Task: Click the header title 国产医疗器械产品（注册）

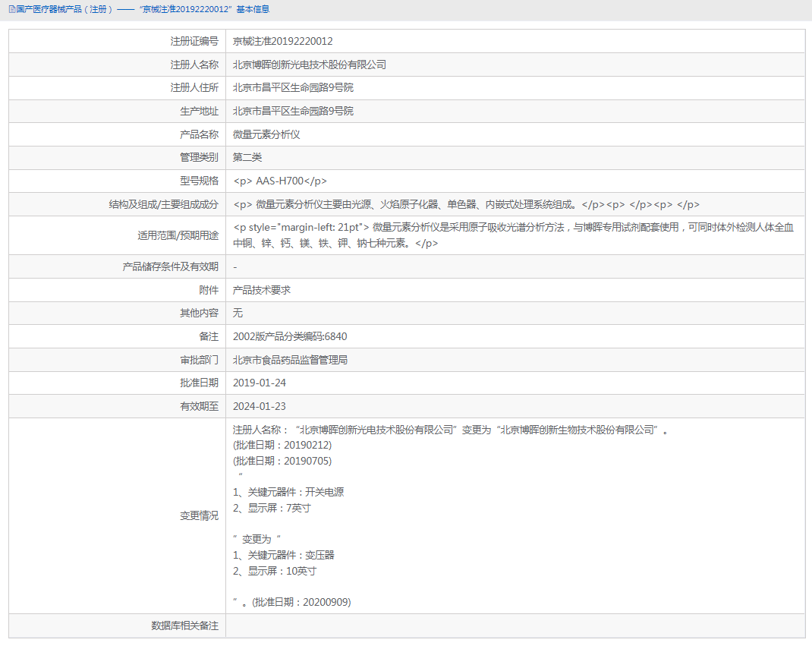Action: pos(65,9)
